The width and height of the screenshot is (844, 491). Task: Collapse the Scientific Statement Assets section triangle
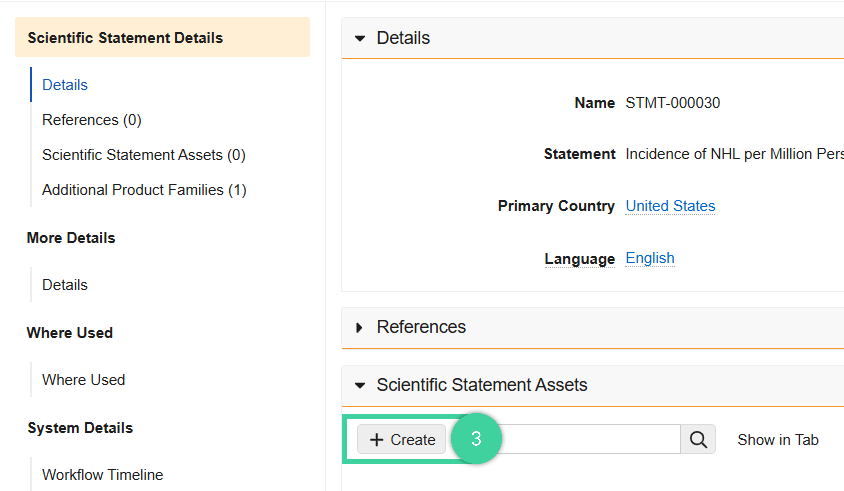(360, 385)
